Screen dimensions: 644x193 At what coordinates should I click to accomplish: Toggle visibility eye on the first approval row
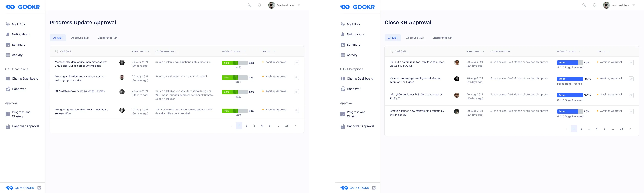point(296,62)
